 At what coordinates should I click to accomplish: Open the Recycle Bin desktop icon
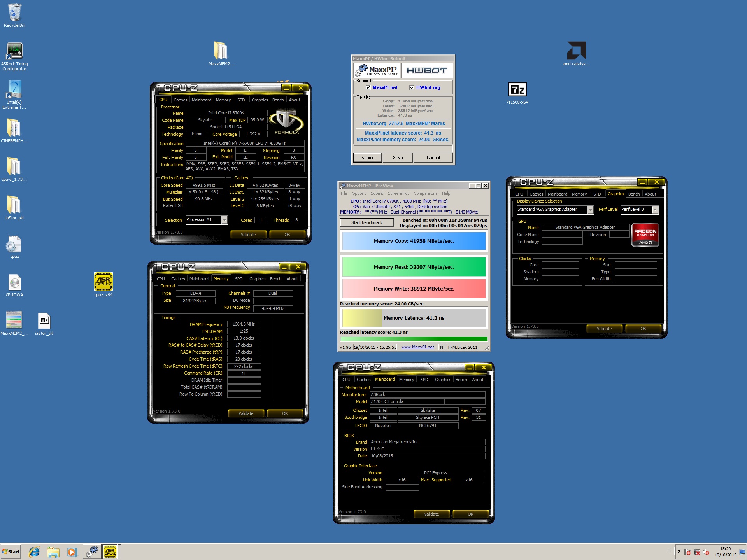click(x=14, y=16)
